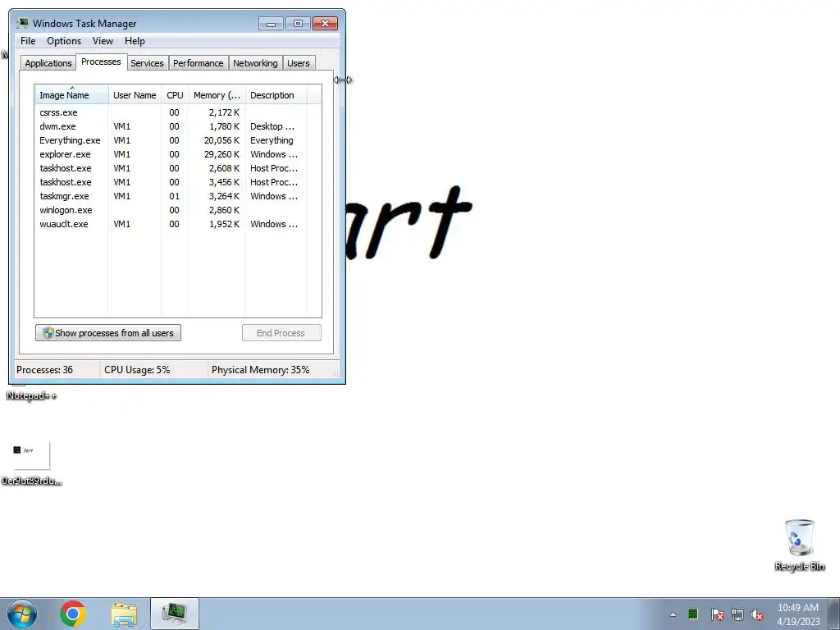Open the Windows Start orb
Viewport: 840px width, 630px height.
[x=22, y=614]
